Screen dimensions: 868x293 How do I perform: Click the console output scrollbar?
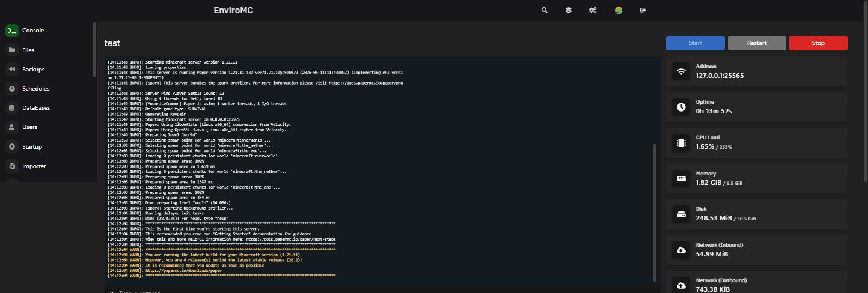(x=655, y=212)
